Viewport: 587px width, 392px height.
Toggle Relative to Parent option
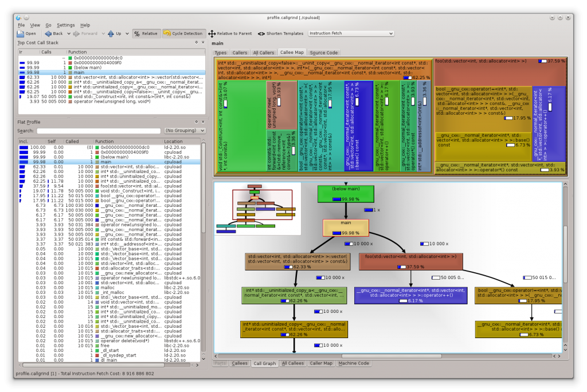coord(230,34)
